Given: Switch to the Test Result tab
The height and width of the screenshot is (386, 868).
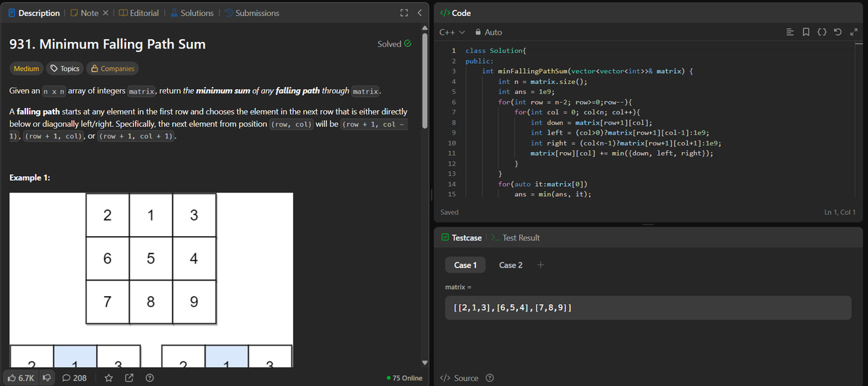Looking at the screenshot, I should 515,238.
